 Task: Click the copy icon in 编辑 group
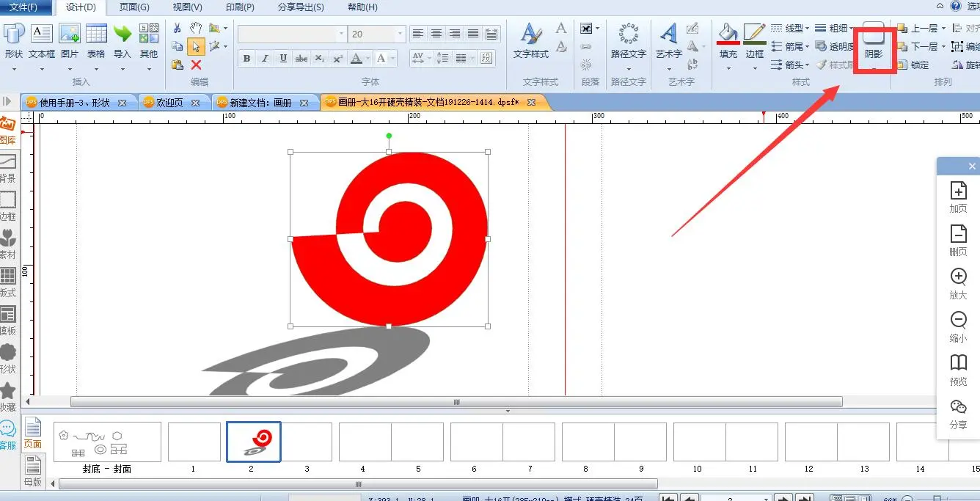coord(177,46)
